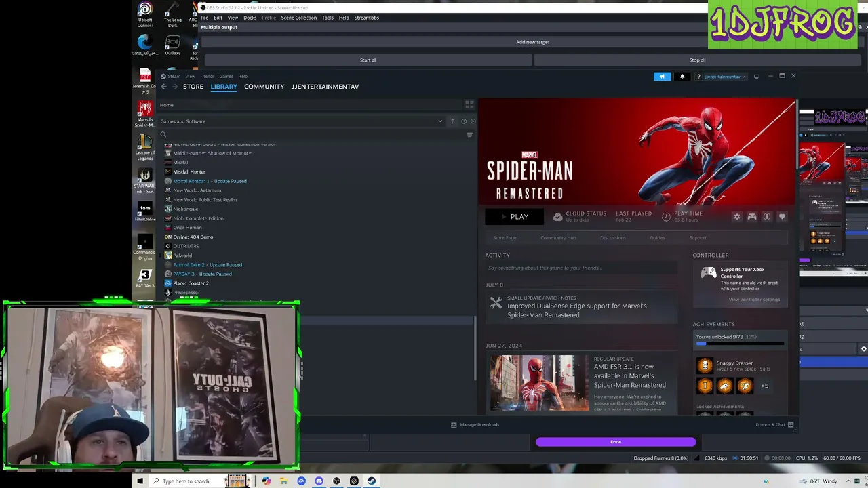Click the purple Done button
Image resolution: width=868 pixels, height=488 pixels.
(616, 442)
